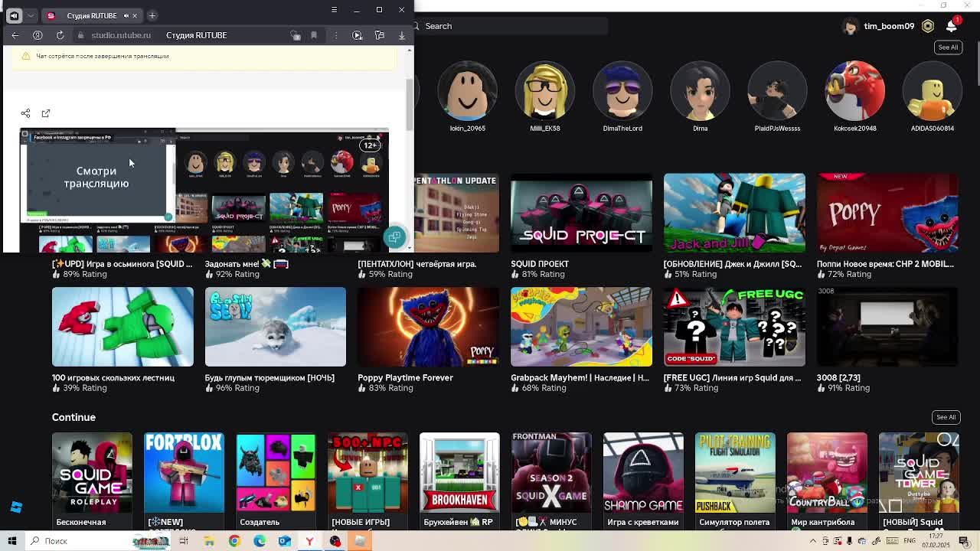Open the FREE UGC Squid game thumbnail
This screenshot has width=980, height=551.
coord(734,327)
